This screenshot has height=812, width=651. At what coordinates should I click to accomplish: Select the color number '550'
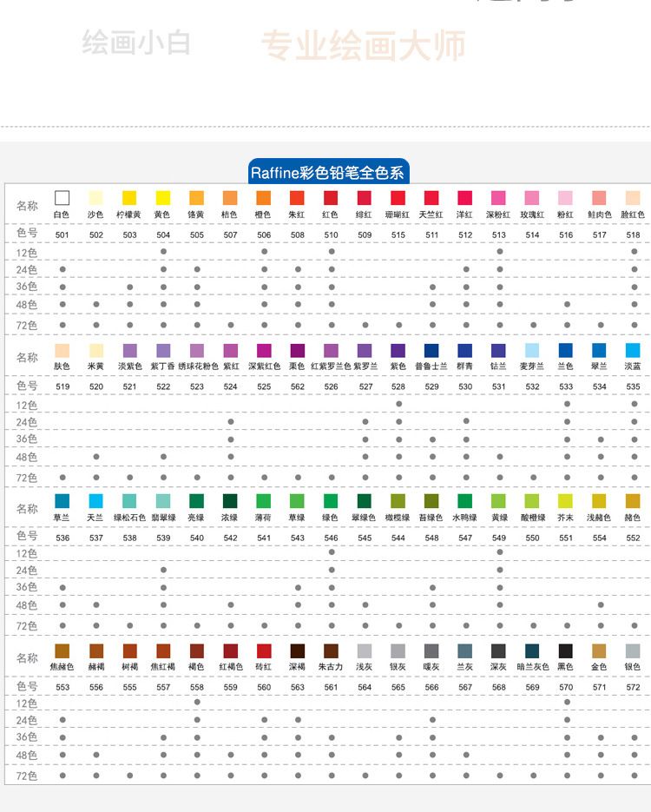532,538
